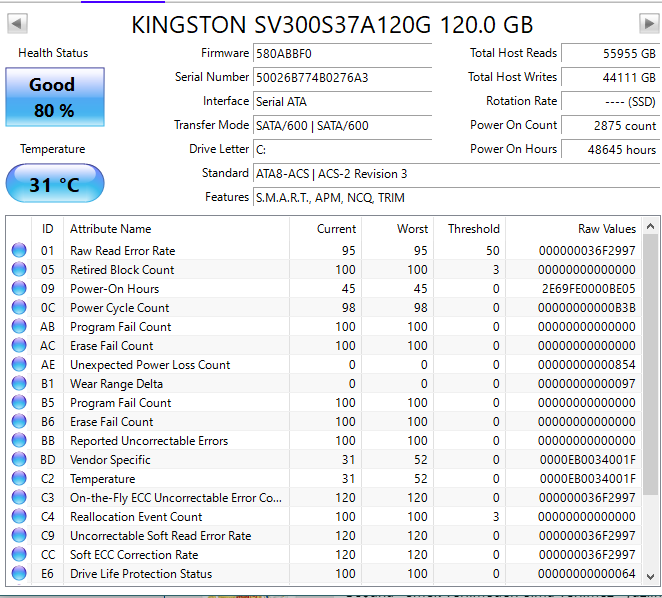Click status orb for Drive Life Protection Status

pyautogui.click(x=19, y=573)
